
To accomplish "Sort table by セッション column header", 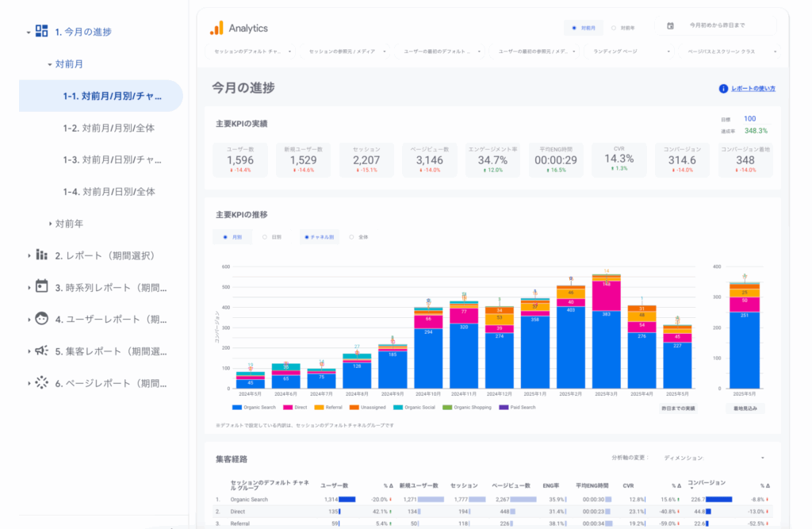I will coord(464,485).
